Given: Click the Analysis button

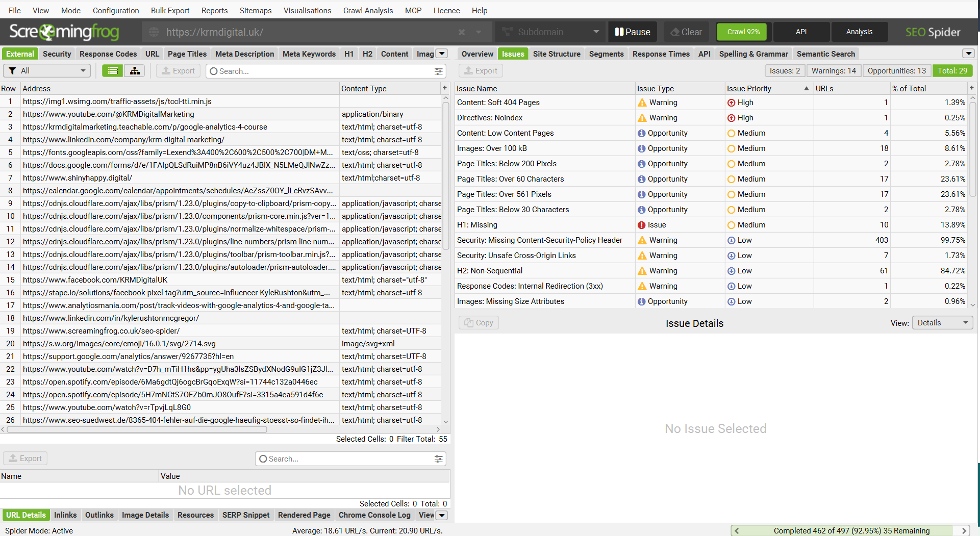Looking at the screenshot, I should [x=859, y=32].
